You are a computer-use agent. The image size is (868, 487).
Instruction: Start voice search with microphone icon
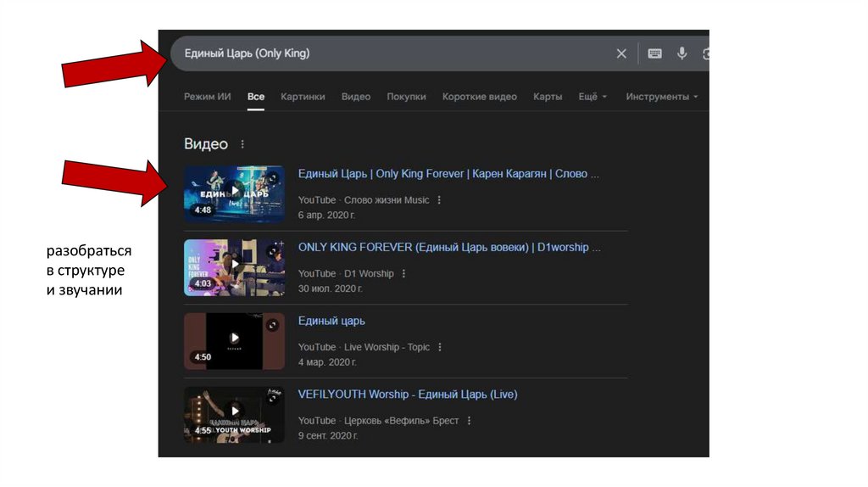pos(682,53)
